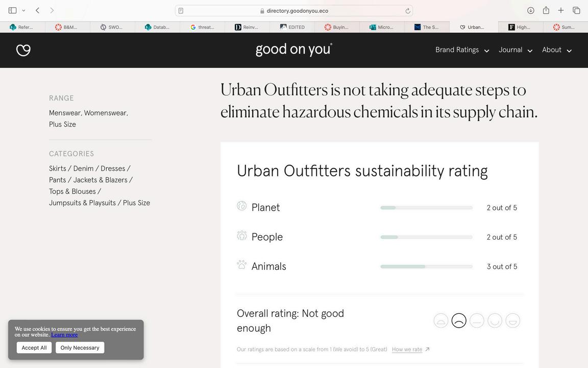This screenshot has height=368, width=588.
Task: Switch to the Micro... tab
Action: pos(382,27)
